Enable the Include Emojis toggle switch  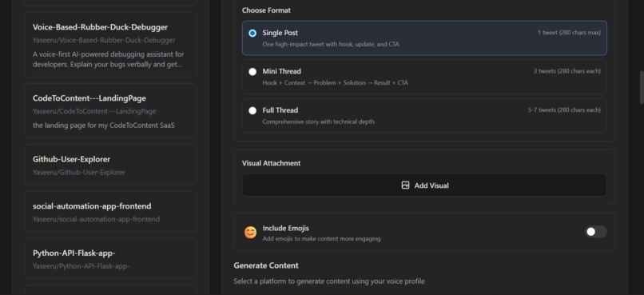[x=595, y=232]
